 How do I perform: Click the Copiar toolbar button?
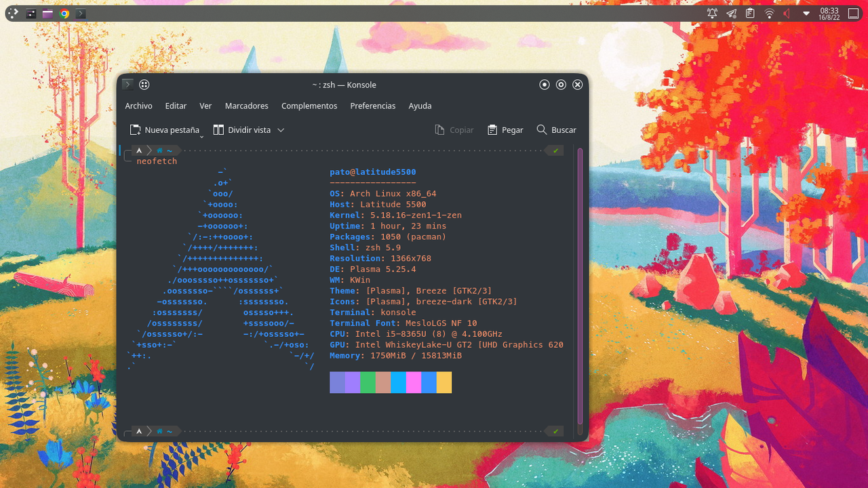(x=454, y=129)
